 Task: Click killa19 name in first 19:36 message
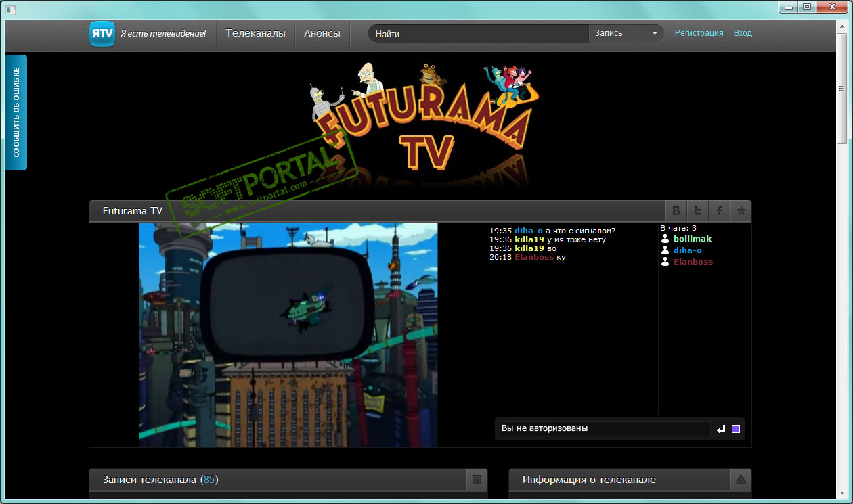pyautogui.click(x=529, y=239)
